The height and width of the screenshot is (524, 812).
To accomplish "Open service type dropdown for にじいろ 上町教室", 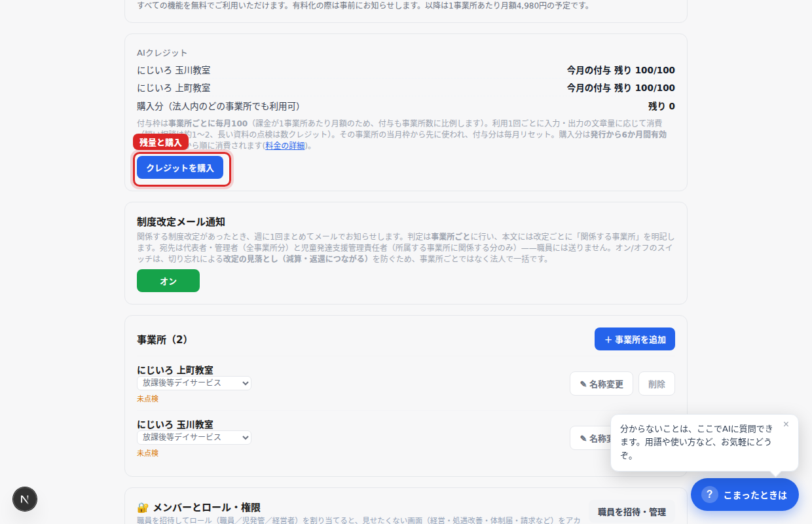I will click(x=194, y=383).
